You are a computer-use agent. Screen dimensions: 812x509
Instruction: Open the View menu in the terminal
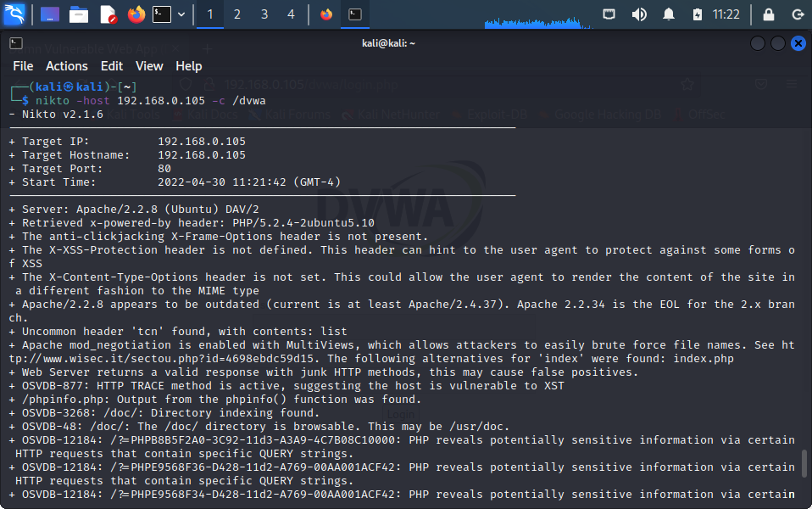click(149, 66)
